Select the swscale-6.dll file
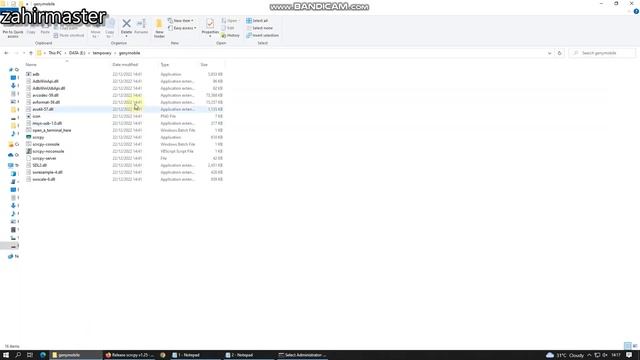This screenshot has height=360, width=640. (44, 179)
